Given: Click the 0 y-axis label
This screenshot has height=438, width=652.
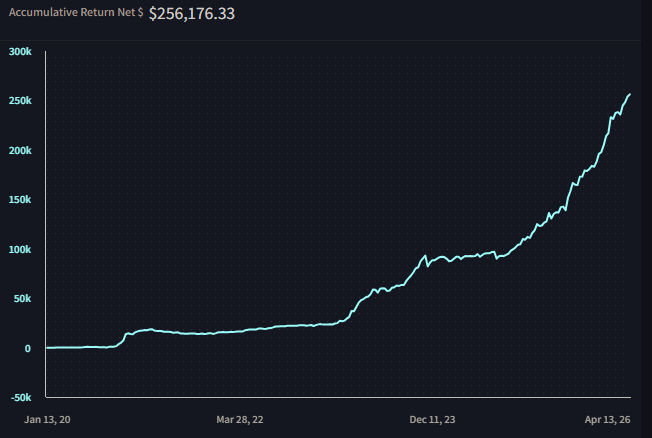Looking at the screenshot, I should pos(27,349).
